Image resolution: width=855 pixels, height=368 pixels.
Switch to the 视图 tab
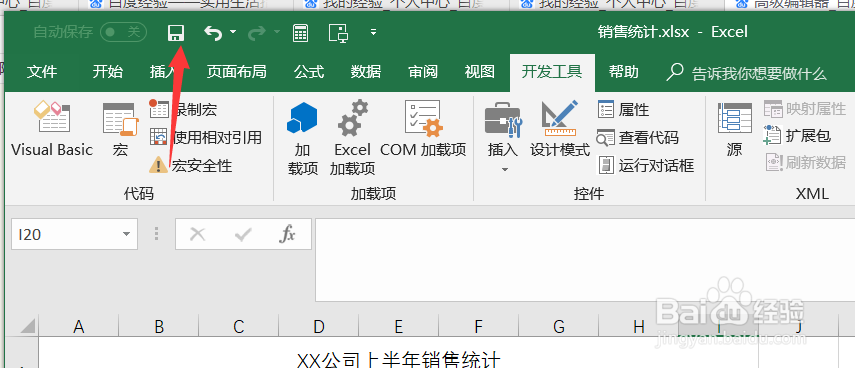pyautogui.click(x=479, y=72)
